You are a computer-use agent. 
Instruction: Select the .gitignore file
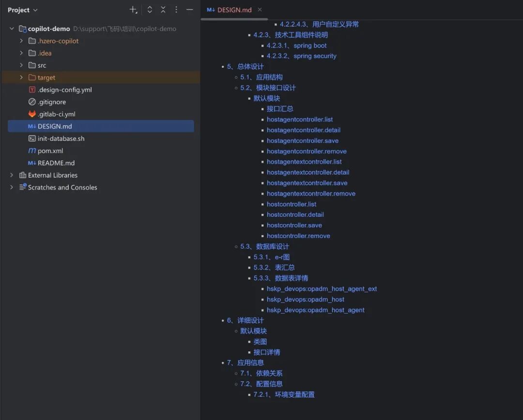click(51, 102)
